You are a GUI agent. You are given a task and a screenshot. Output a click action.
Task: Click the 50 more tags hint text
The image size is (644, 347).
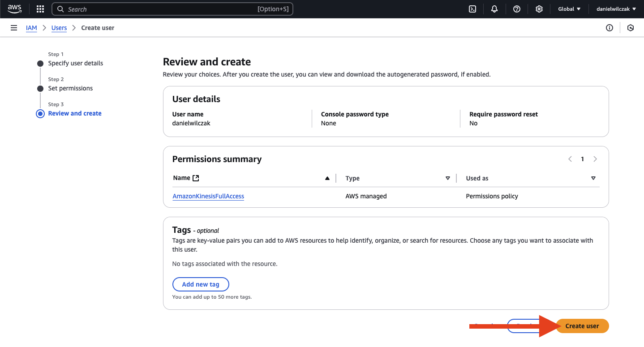tap(212, 297)
